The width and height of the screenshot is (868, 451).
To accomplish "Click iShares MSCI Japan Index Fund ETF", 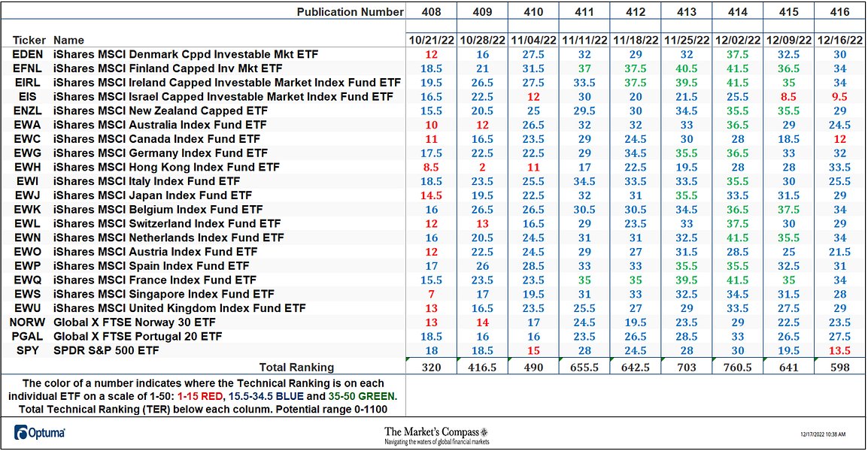I will [153, 195].
